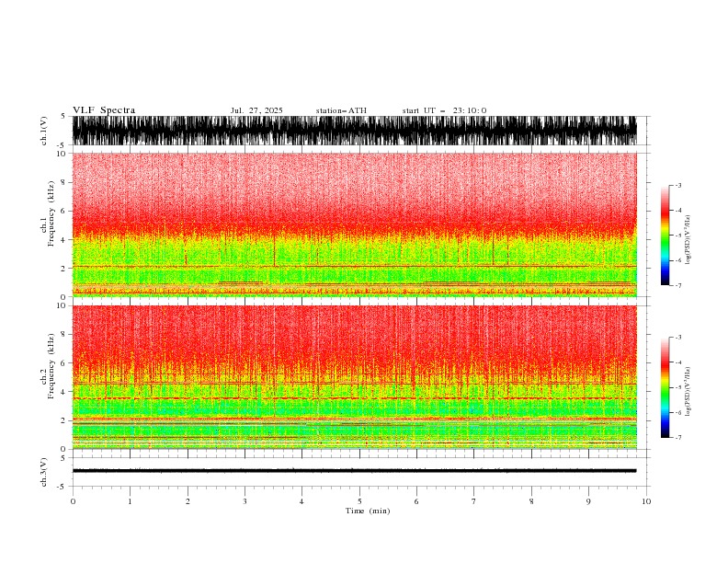Click the time axis tick label "1"
The image size is (728, 563).
130,501
